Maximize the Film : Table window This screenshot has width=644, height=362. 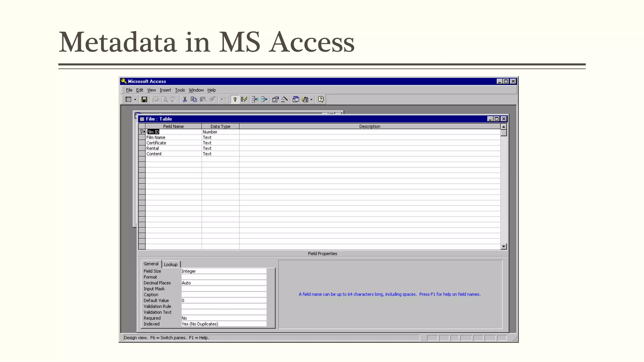[x=497, y=119]
